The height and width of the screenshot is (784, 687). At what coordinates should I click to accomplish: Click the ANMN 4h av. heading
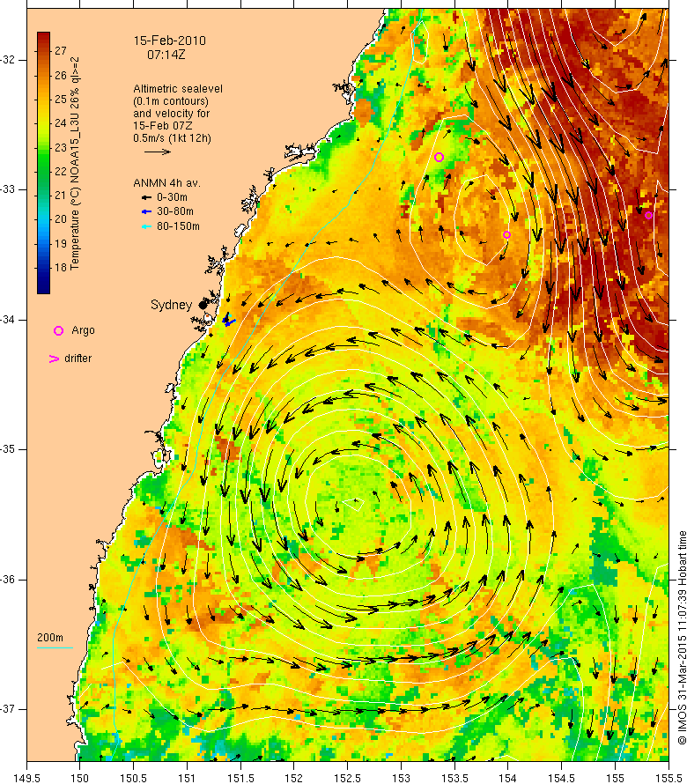coord(166,183)
